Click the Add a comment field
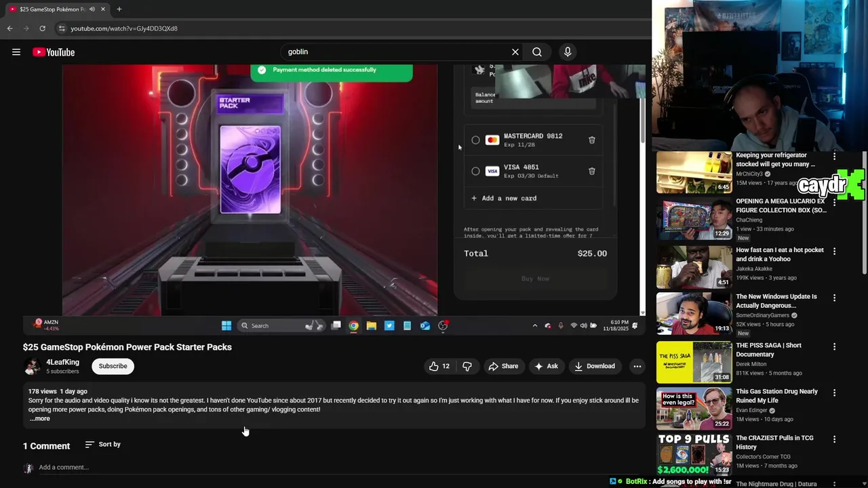Screen dimensions: 868x488 pyautogui.click(x=64, y=467)
